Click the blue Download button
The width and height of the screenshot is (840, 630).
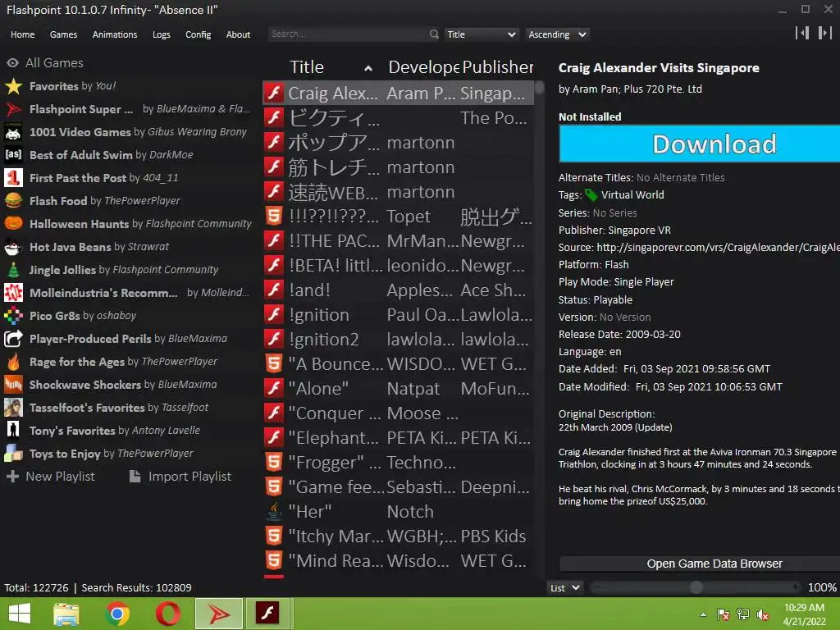pyautogui.click(x=699, y=144)
